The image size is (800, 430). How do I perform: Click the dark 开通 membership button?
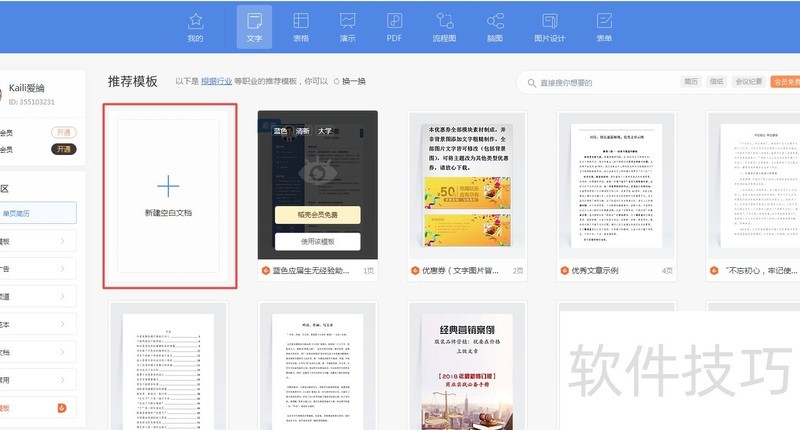point(64,149)
